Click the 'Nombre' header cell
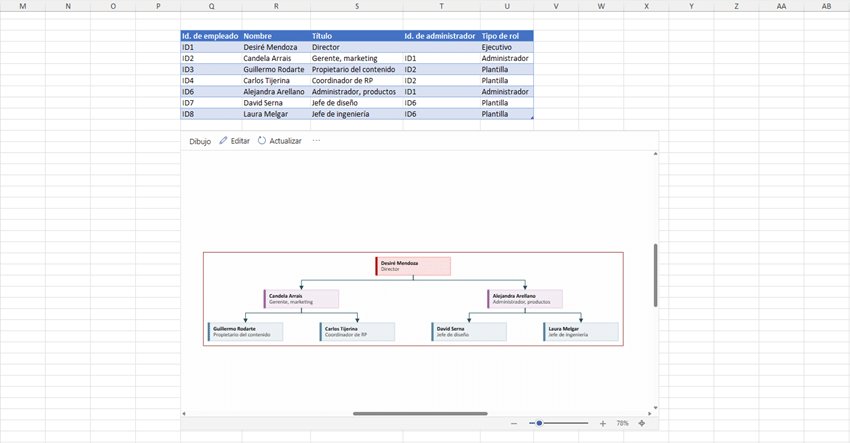850x443 pixels. [276, 36]
